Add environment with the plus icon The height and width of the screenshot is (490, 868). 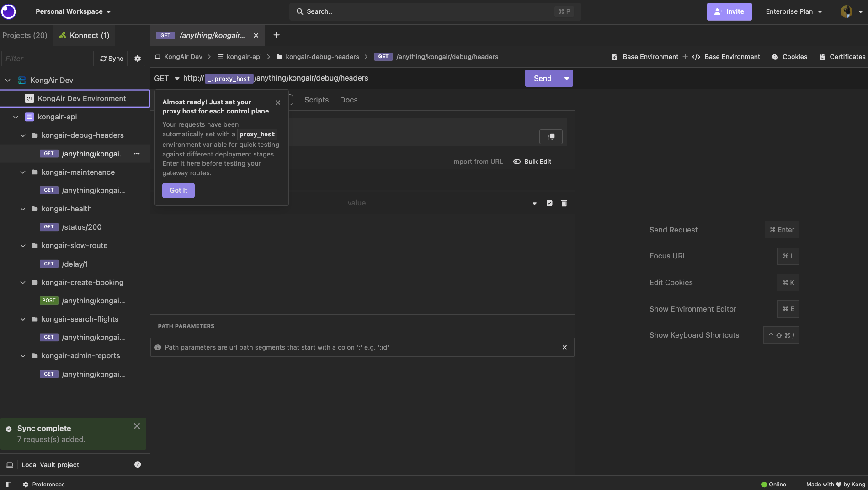click(685, 57)
